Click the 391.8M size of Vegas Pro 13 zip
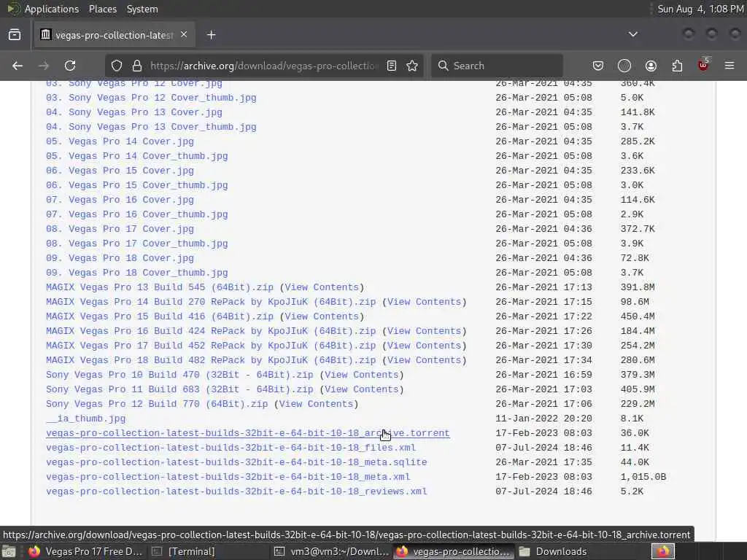Viewport: 747px width, 560px height. tap(638, 287)
